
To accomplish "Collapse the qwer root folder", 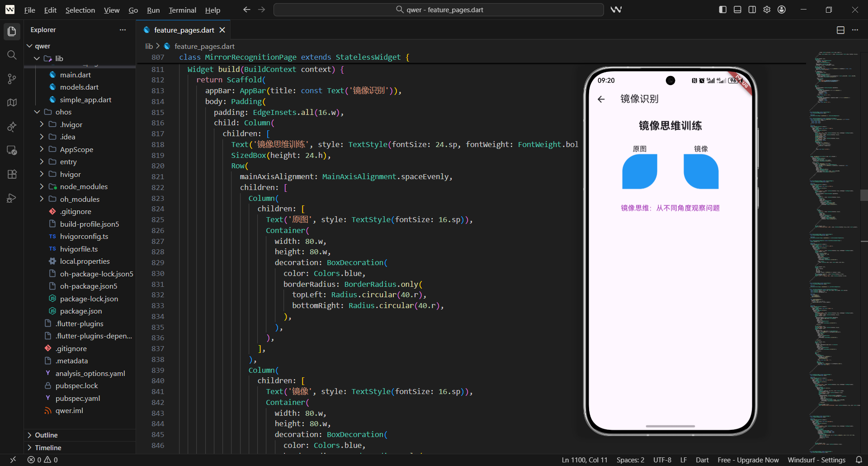I will (29, 46).
